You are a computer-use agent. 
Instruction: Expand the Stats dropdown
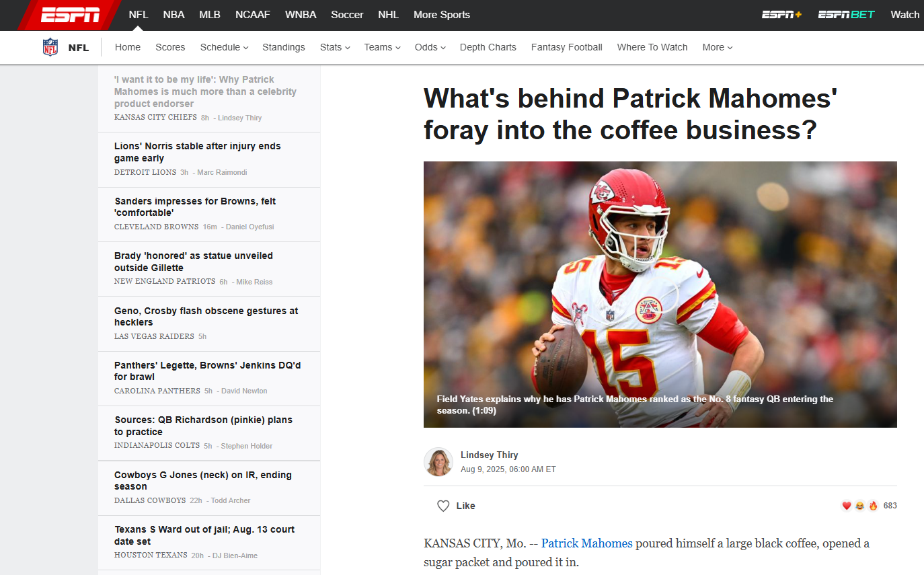[335, 47]
